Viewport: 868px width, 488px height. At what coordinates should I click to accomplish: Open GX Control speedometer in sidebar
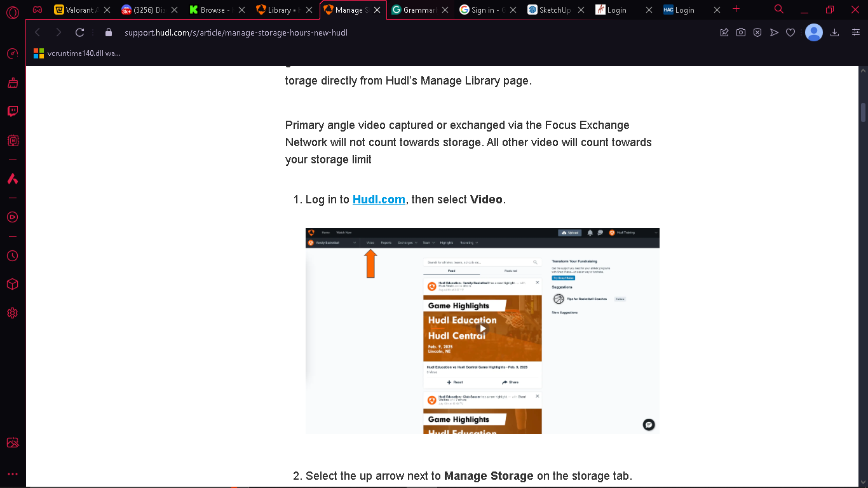point(12,54)
